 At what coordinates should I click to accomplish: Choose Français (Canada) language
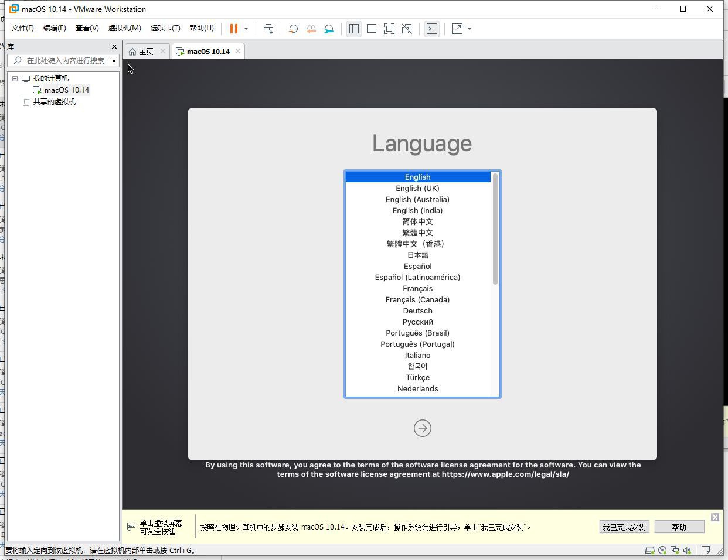pos(418,299)
